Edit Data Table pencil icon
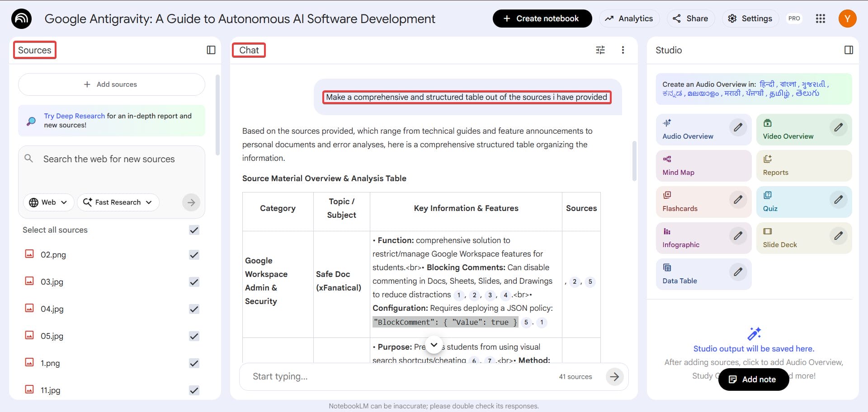The height and width of the screenshot is (412, 868). click(x=738, y=272)
